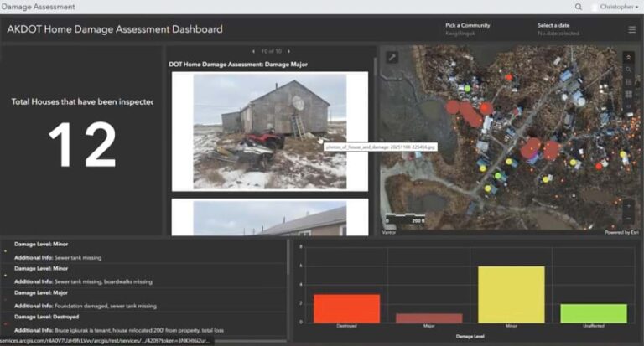
Task: Open the basemap gallery grid icon
Action: (x=628, y=95)
